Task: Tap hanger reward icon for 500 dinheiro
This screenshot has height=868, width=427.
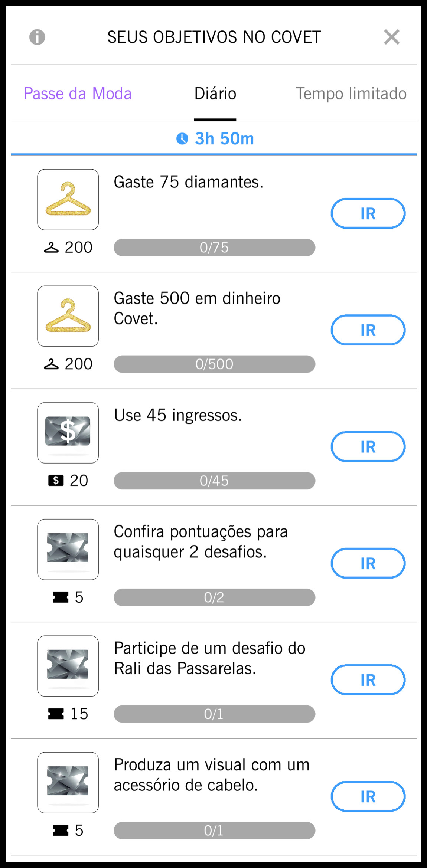Action: 68,316
